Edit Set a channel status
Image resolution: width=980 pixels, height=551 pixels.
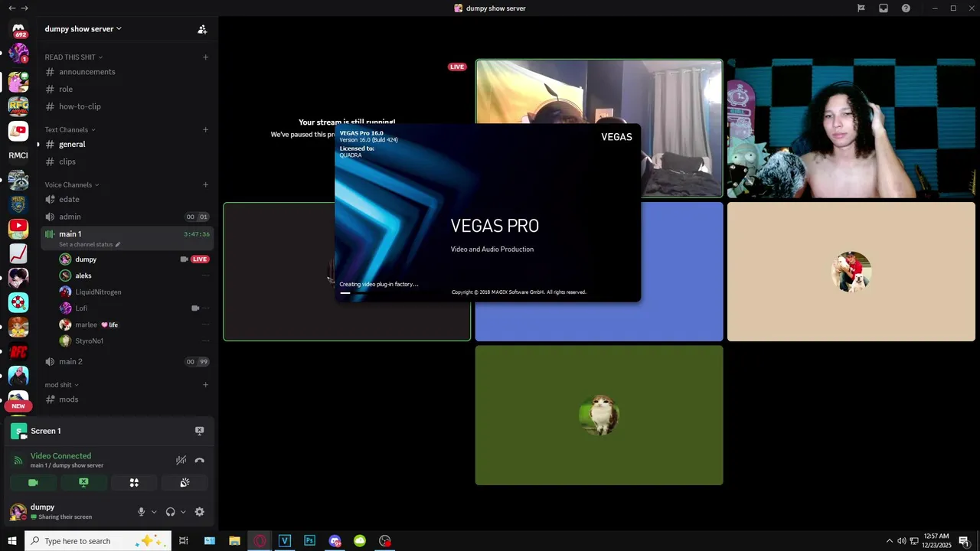click(x=90, y=244)
